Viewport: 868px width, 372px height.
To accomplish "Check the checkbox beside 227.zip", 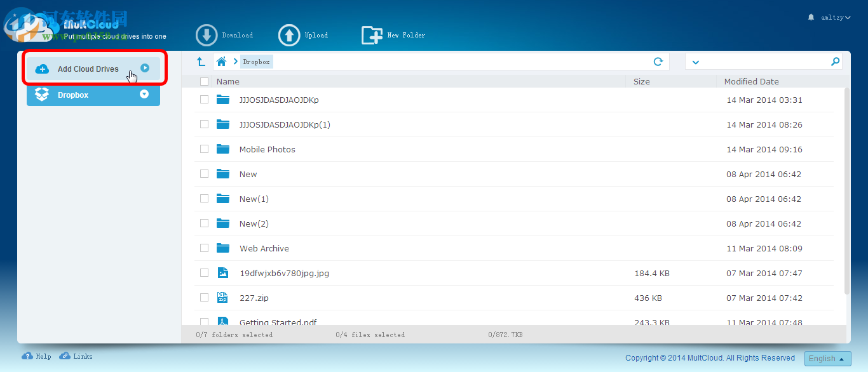I will [204, 297].
